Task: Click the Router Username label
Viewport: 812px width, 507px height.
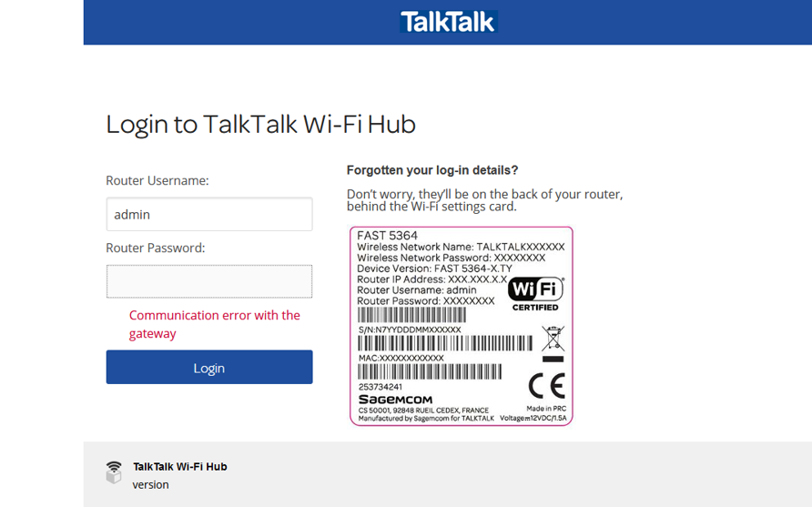Action: click(157, 180)
